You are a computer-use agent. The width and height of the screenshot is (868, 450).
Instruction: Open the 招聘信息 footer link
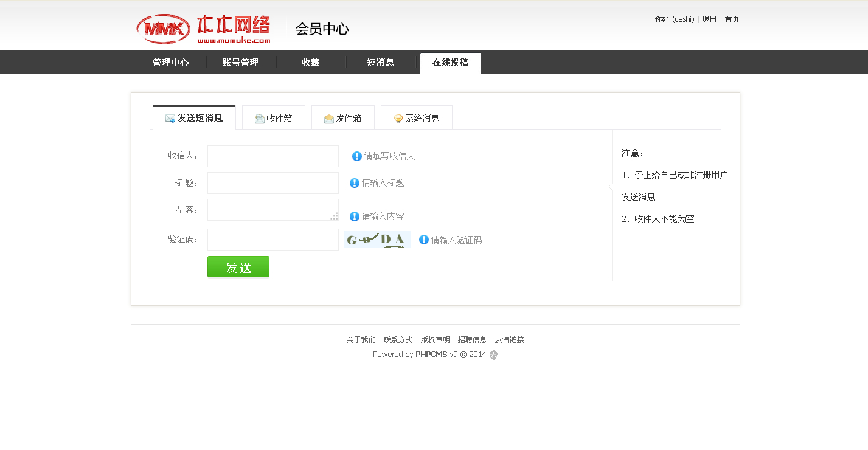(x=473, y=340)
